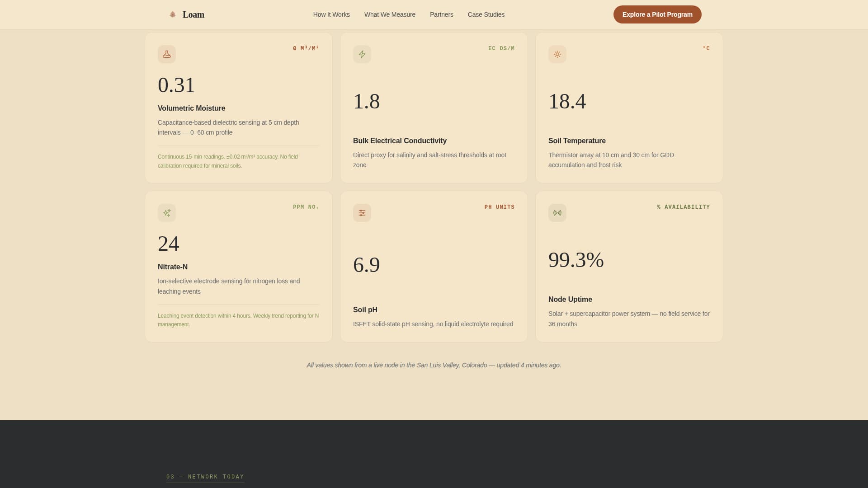
Task: Open Case Studies in the navigation
Action: (486, 14)
